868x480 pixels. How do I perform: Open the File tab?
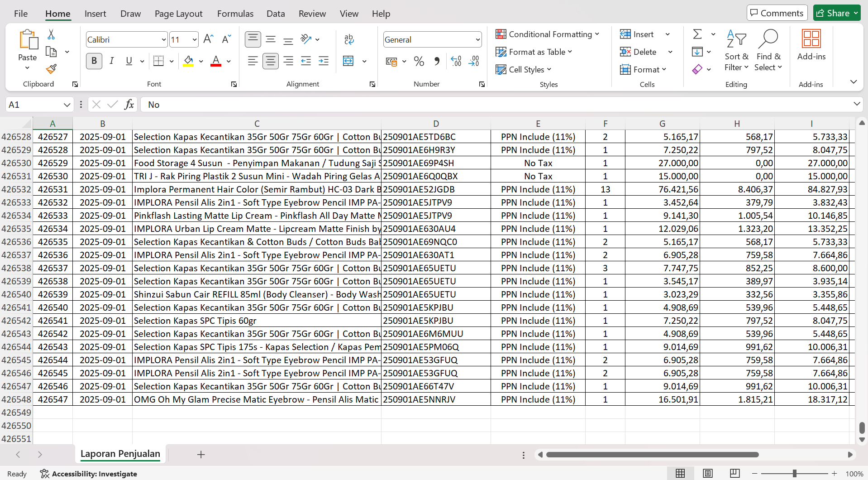coord(21,14)
